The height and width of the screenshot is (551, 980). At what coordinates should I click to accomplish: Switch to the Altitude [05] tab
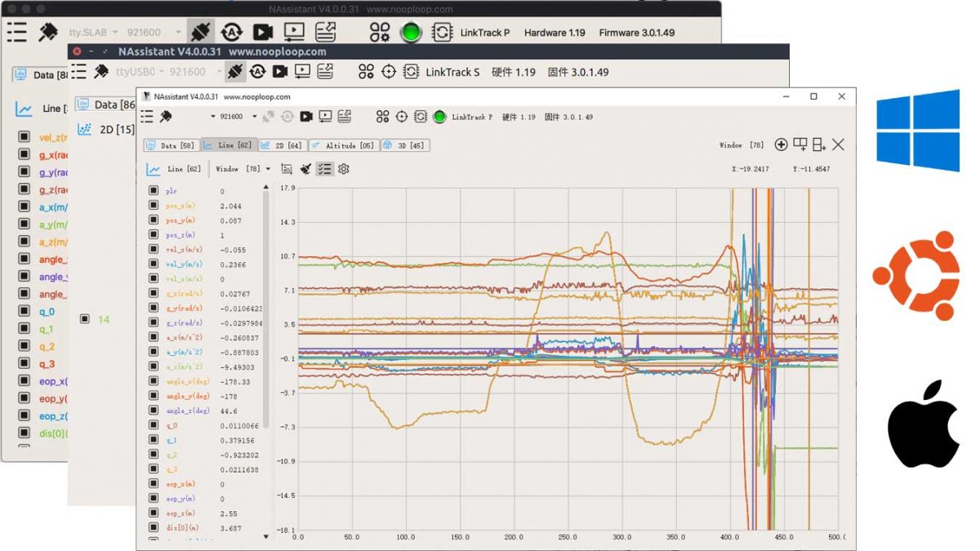tap(343, 145)
